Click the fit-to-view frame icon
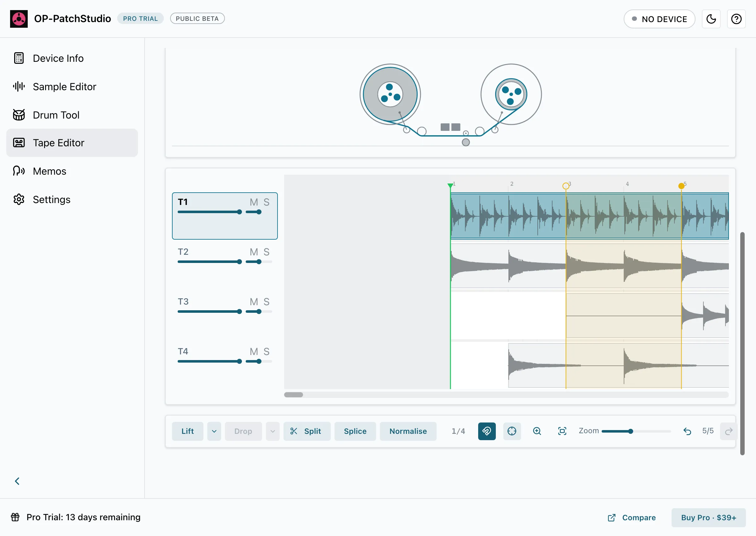756x536 pixels. pyautogui.click(x=562, y=431)
